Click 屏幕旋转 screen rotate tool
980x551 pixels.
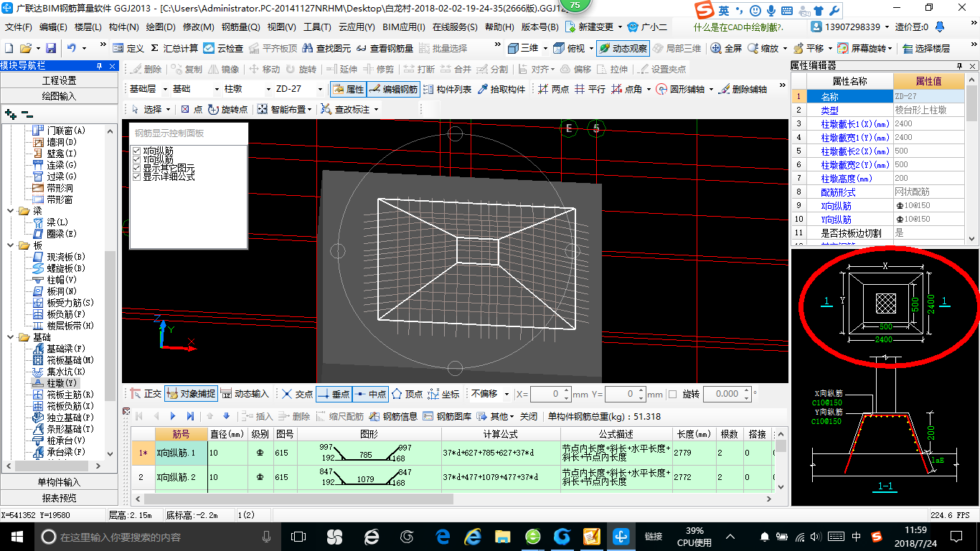tap(864, 48)
